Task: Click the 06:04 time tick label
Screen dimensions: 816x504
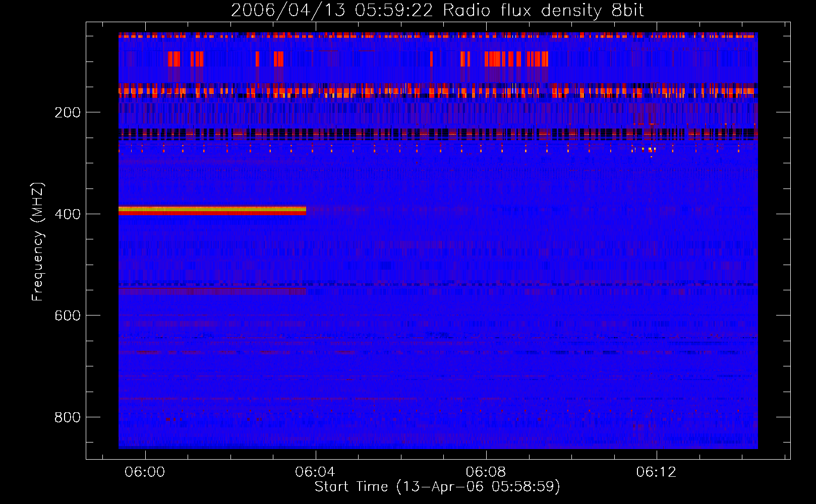Action: coord(316,472)
